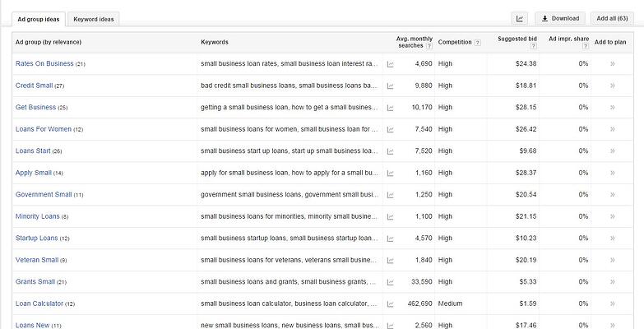Screen dimensions: 644x329
Task: Click the chart view toolbar button
Action: coord(520,18)
